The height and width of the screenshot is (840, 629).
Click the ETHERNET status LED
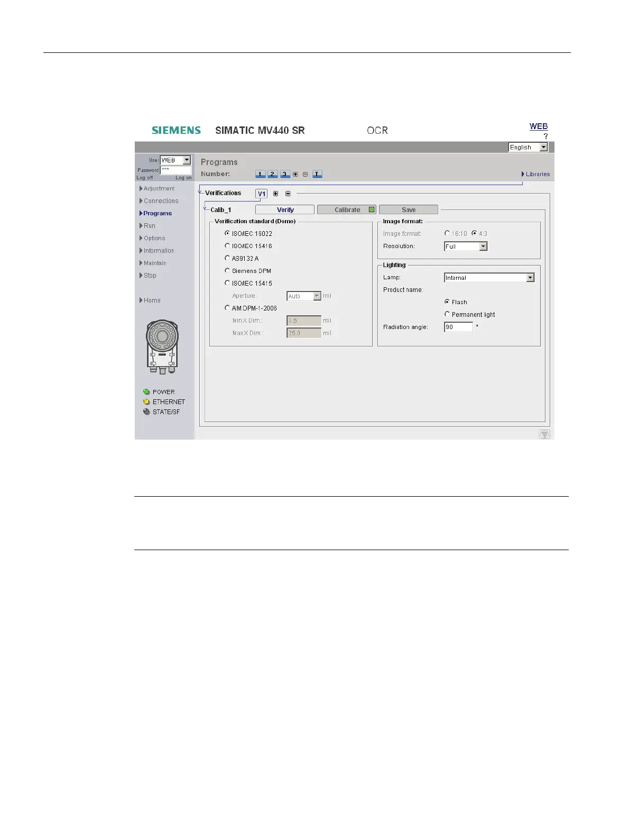146,402
